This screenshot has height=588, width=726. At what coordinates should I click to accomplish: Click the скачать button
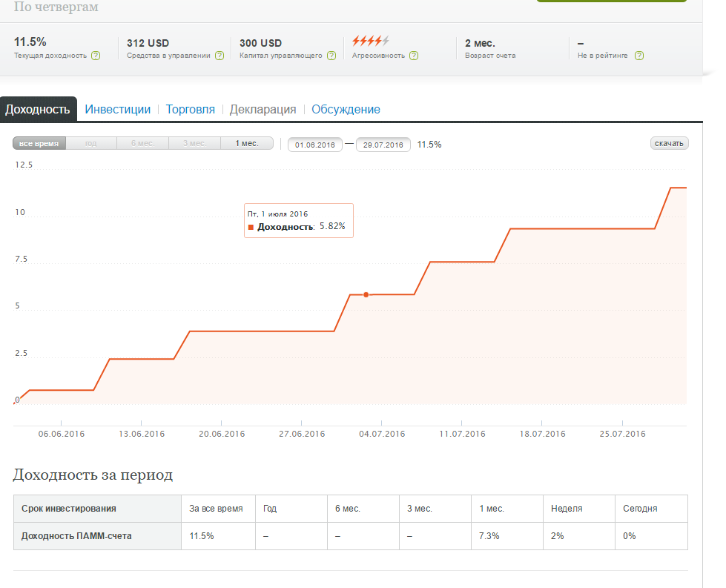coord(669,144)
